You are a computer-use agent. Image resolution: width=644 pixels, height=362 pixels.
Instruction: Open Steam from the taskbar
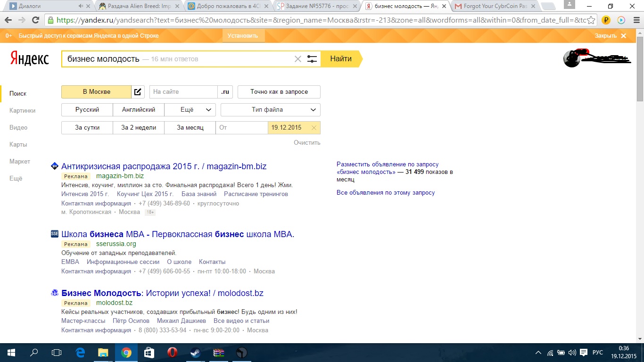click(x=195, y=353)
